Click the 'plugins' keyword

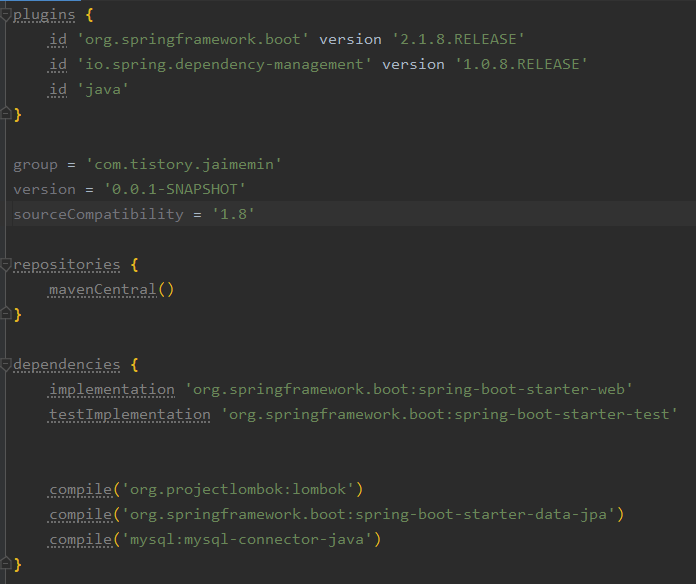click(x=44, y=16)
